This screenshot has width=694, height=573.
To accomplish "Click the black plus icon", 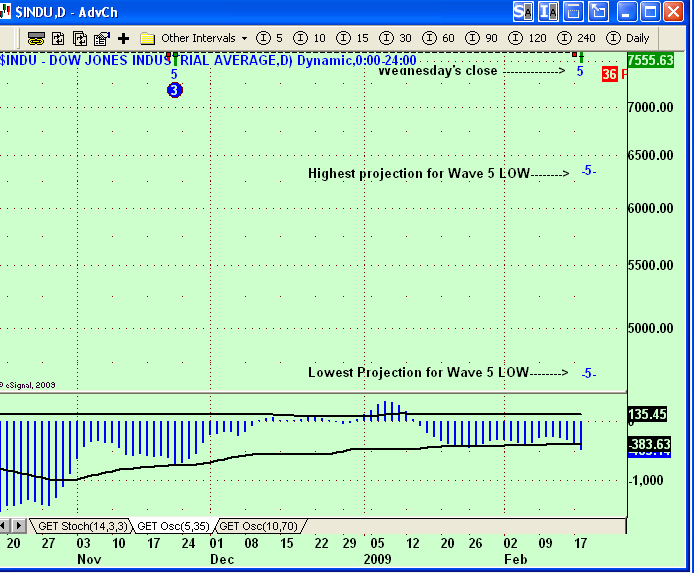I will coord(123,38).
